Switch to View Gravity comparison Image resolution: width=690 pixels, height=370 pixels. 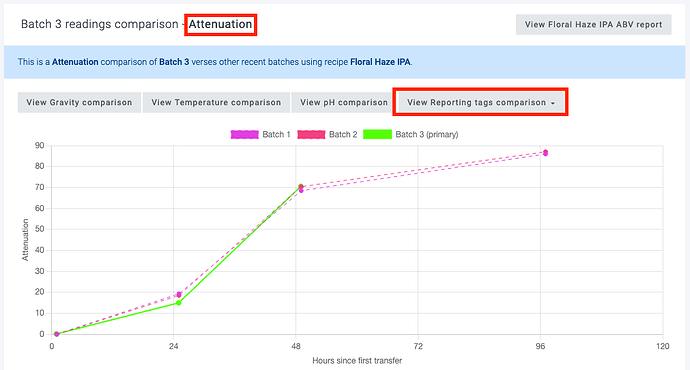point(79,103)
